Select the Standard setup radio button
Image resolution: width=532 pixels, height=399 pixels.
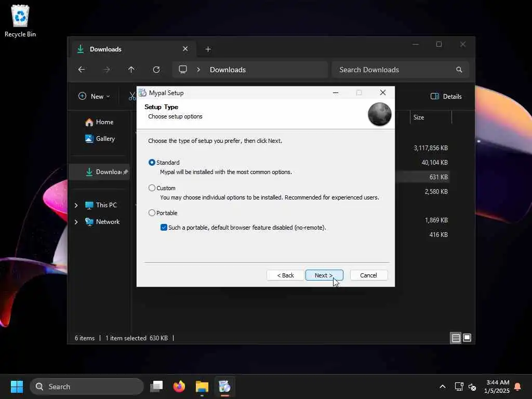coord(152,163)
